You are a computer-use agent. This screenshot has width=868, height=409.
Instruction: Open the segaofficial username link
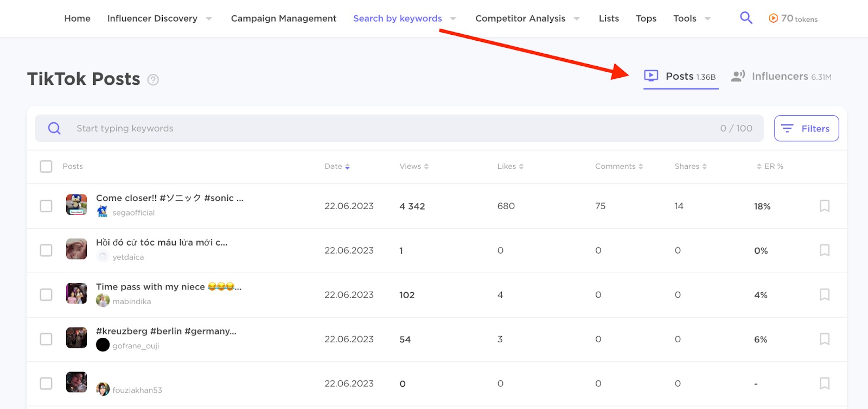pos(133,213)
